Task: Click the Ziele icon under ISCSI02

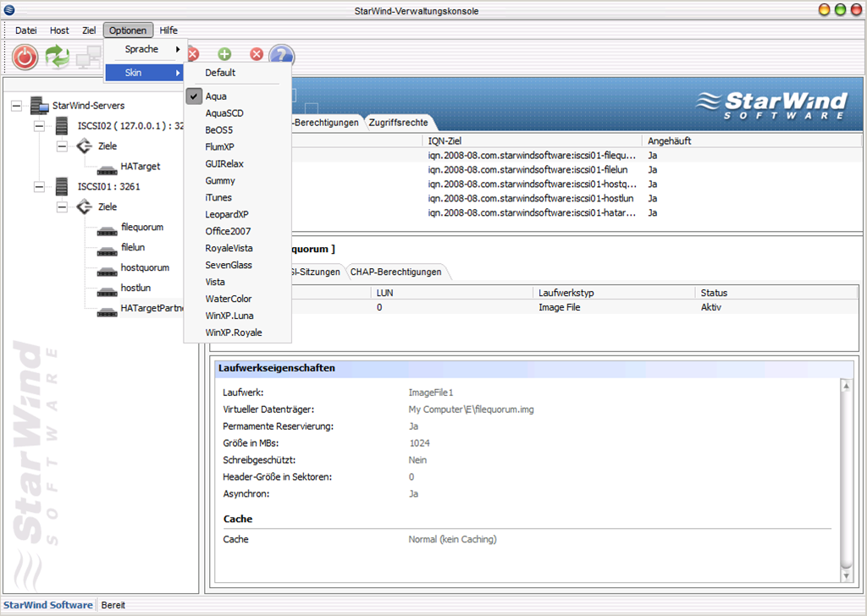Action: point(84,146)
